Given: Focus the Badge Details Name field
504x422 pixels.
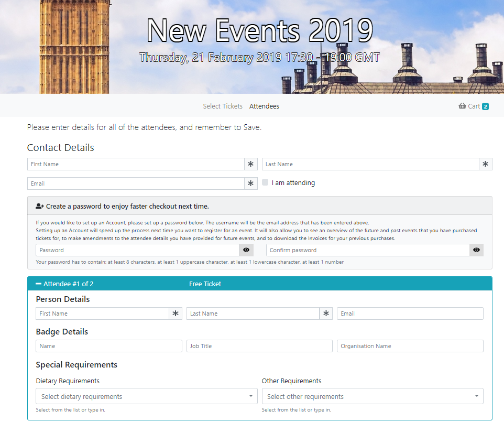Looking at the screenshot, I should (109, 346).
